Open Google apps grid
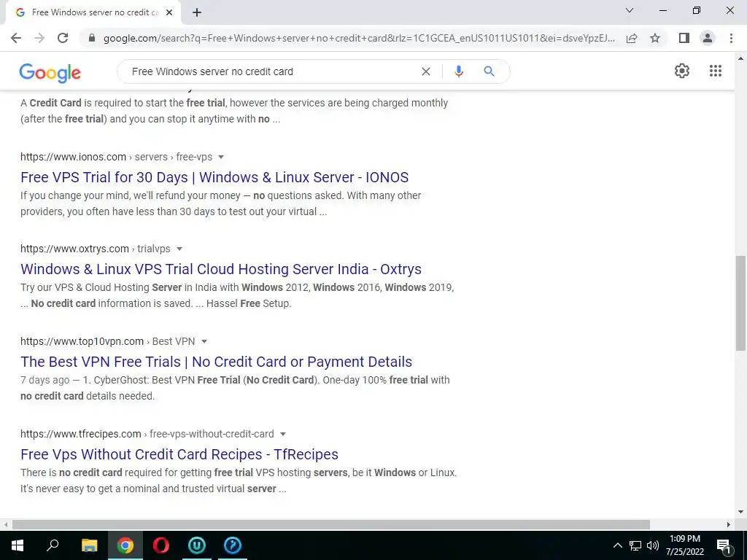The image size is (747, 560). (715, 71)
